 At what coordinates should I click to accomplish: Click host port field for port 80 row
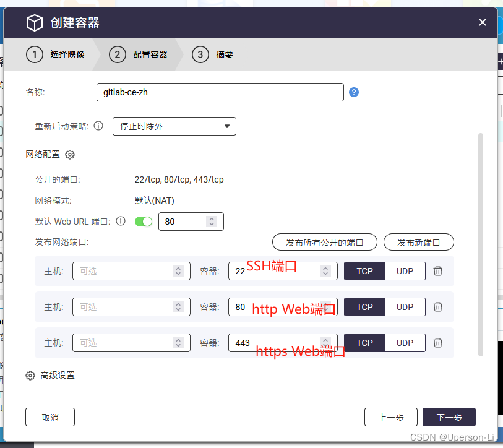[131, 307]
